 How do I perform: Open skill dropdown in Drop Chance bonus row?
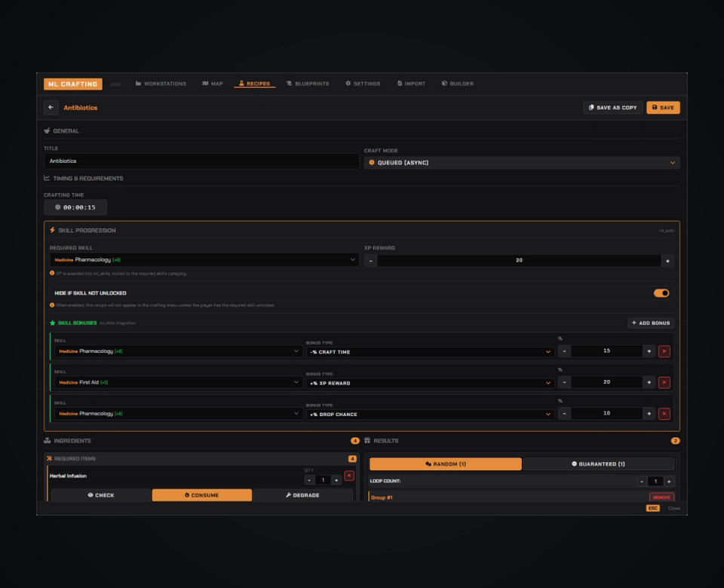point(178,414)
